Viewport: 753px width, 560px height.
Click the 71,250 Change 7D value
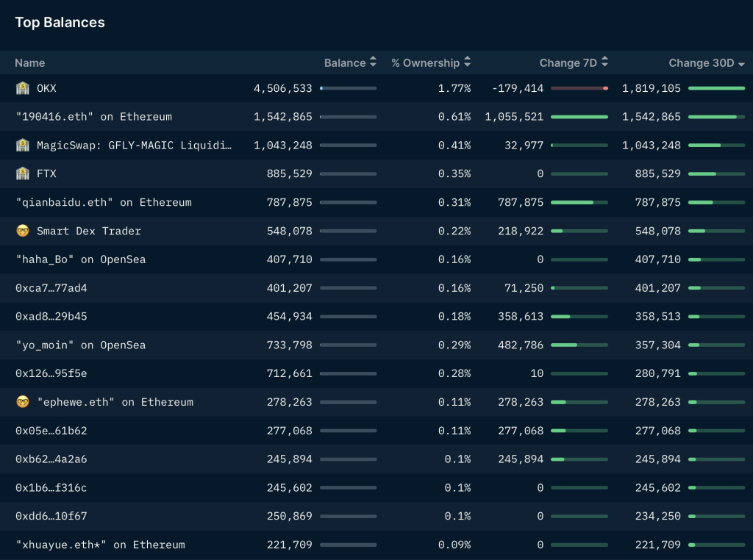524,288
